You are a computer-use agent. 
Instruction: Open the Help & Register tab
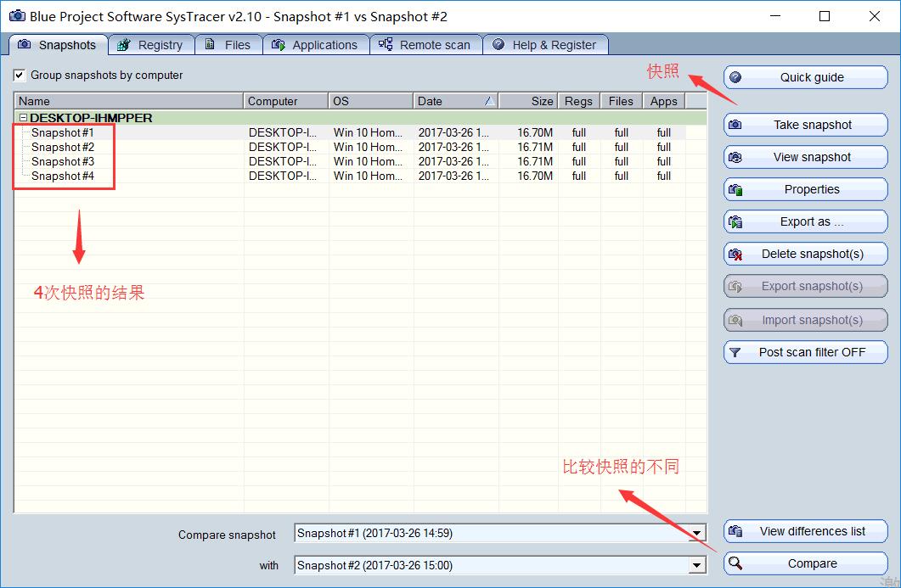pyautogui.click(x=545, y=45)
